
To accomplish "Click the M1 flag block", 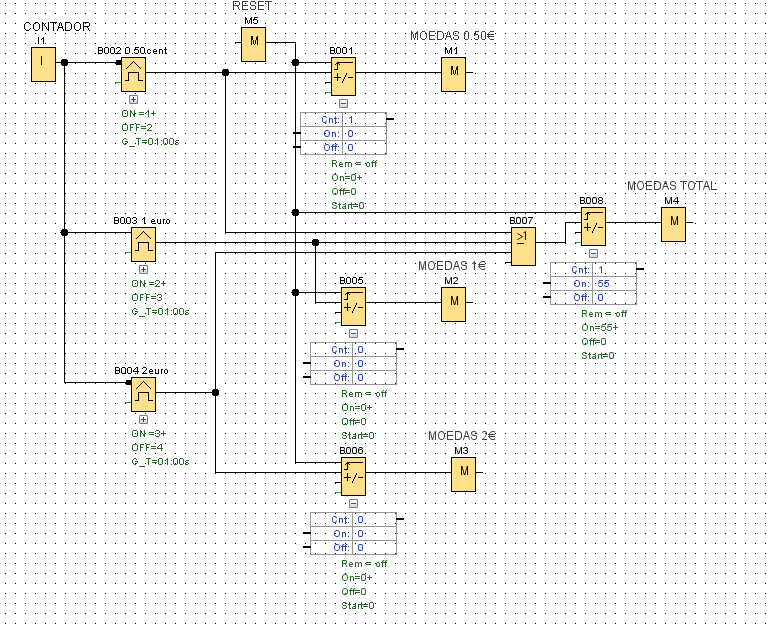I will [453, 75].
